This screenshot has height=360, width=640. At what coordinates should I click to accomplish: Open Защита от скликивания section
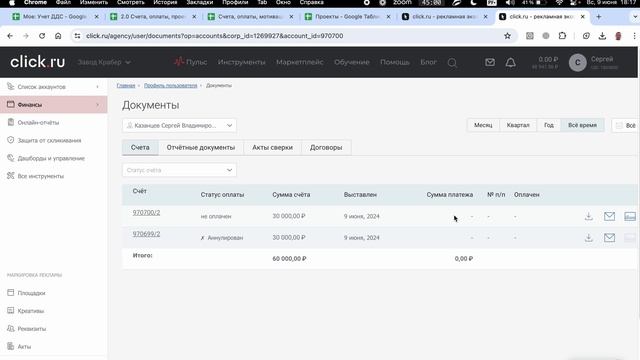coord(49,140)
